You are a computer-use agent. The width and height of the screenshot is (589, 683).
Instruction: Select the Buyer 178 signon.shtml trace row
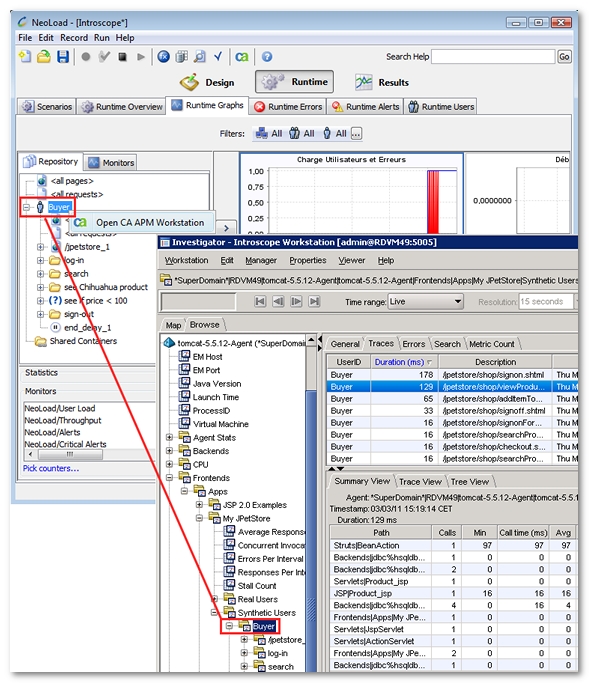pyautogui.click(x=452, y=375)
